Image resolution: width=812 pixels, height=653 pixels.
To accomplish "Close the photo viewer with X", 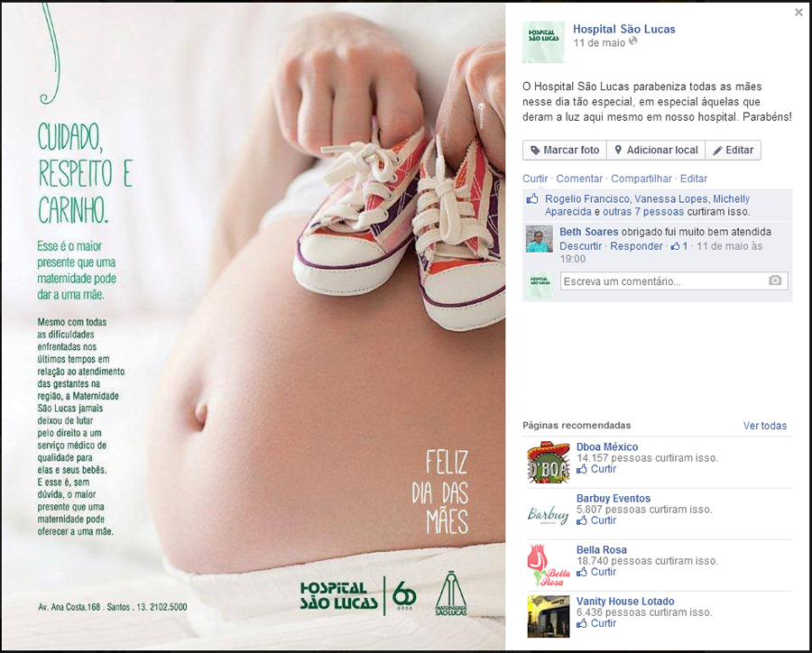I will coord(798,13).
